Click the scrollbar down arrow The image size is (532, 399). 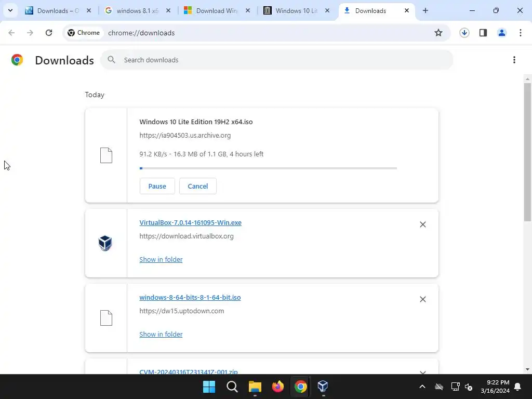(527, 369)
